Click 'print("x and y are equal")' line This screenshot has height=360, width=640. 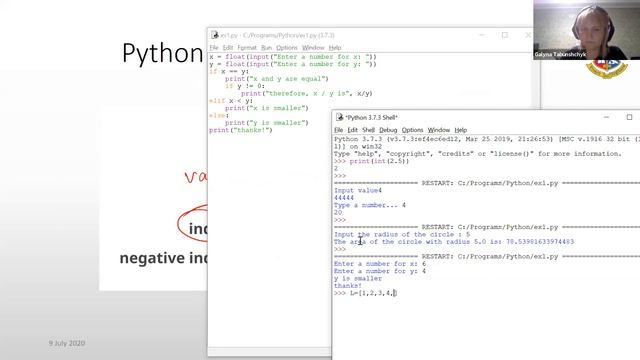(x=276, y=79)
